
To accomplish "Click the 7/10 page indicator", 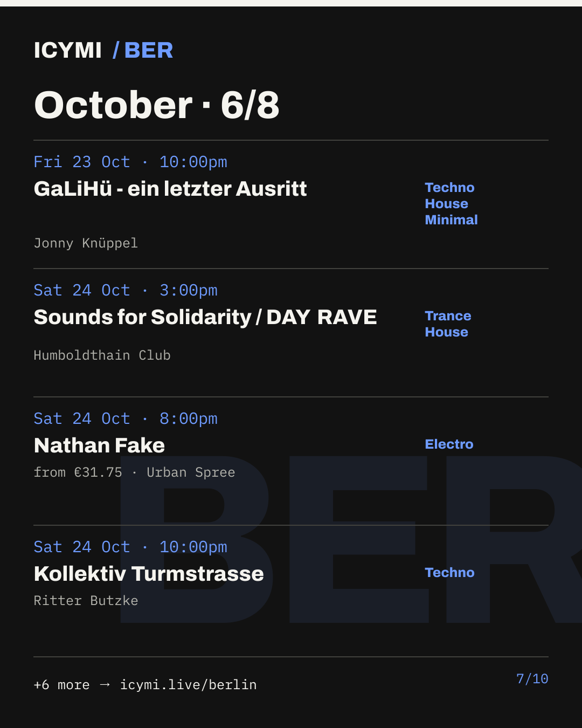I will tap(532, 679).
